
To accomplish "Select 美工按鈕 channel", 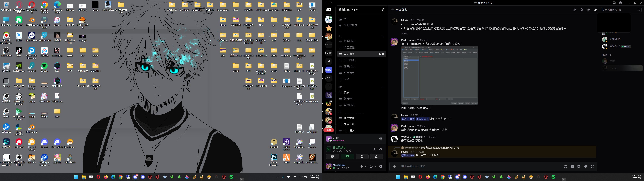I will coord(362,47).
